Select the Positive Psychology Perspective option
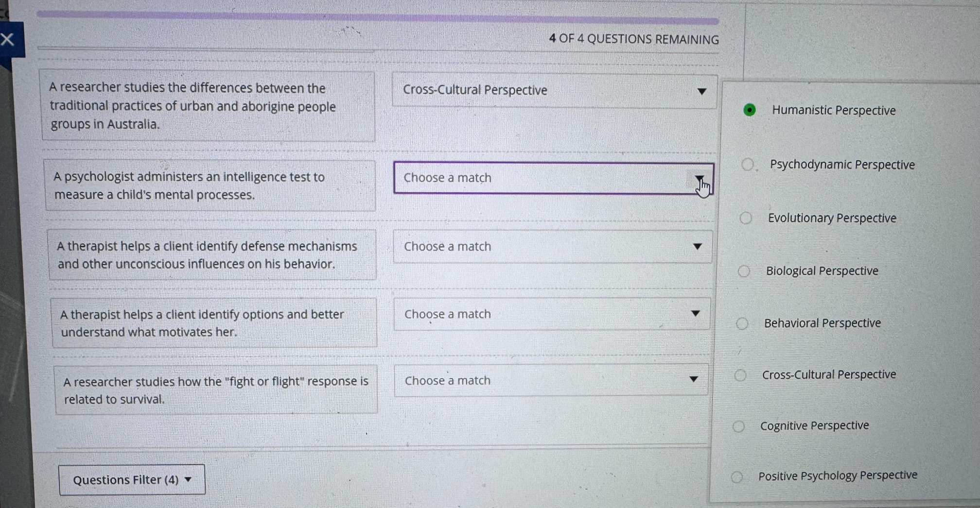 737,476
